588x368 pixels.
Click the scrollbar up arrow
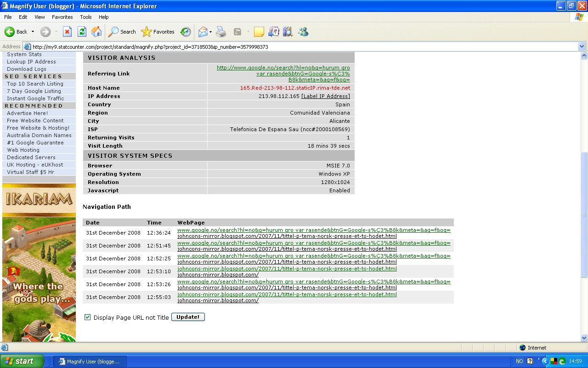tap(584, 56)
